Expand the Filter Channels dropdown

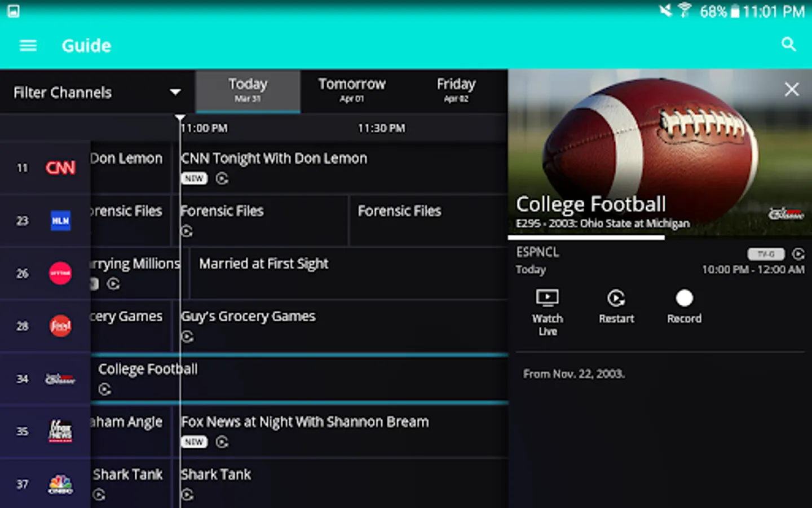pos(97,92)
